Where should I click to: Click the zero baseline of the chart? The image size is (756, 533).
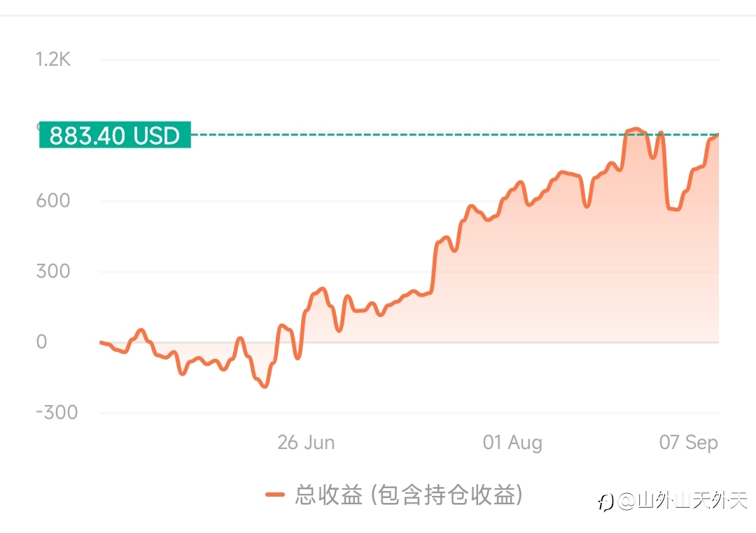coord(409,342)
